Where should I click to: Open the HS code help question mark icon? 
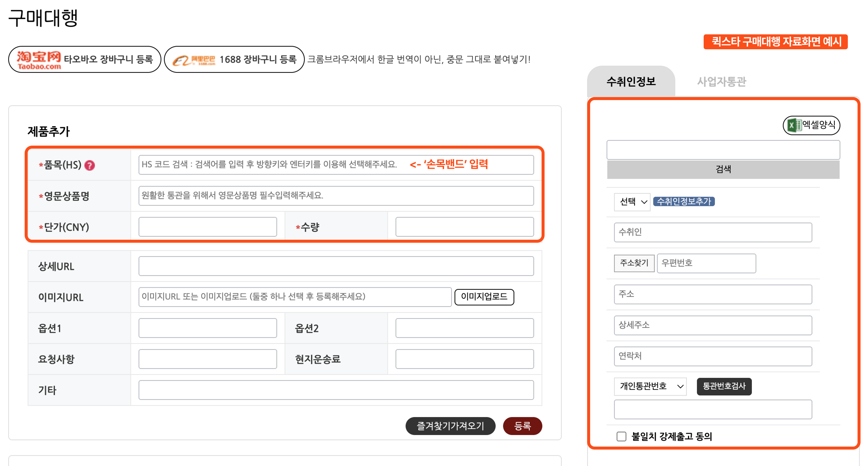(x=90, y=165)
